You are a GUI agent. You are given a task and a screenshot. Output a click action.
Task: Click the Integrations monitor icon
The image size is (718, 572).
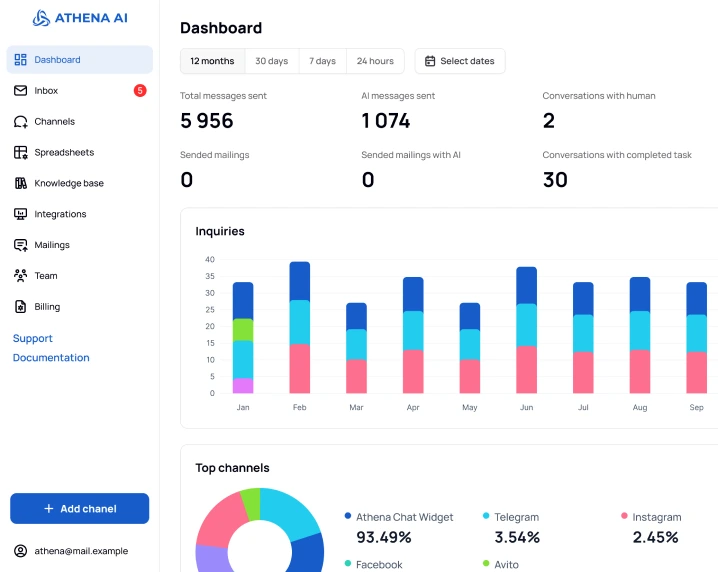(21, 215)
